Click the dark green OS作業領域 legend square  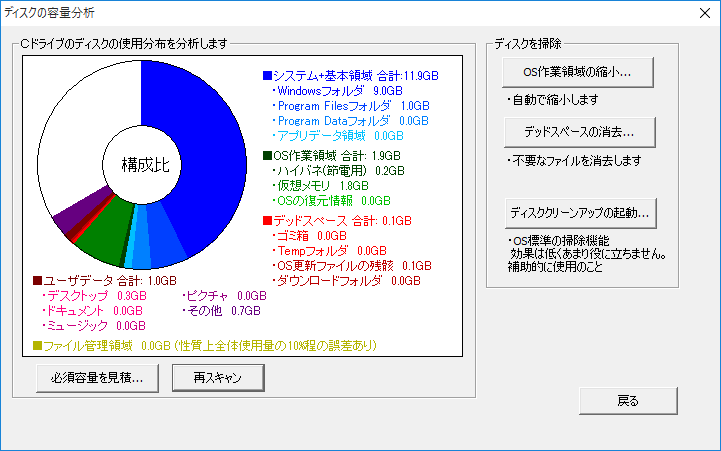[267, 156]
